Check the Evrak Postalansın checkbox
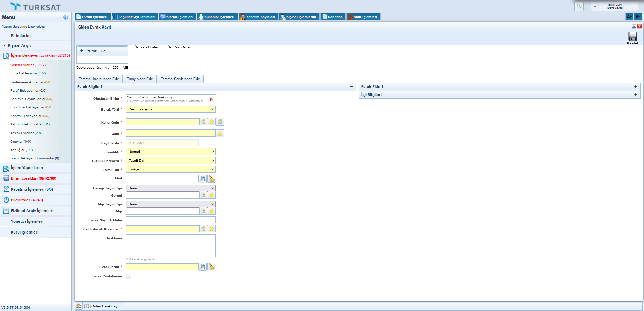This screenshot has width=644, height=311. pos(129,276)
